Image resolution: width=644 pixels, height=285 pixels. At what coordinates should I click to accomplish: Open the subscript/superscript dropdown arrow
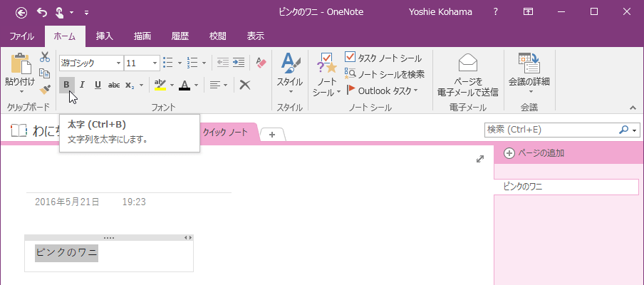tap(141, 85)
